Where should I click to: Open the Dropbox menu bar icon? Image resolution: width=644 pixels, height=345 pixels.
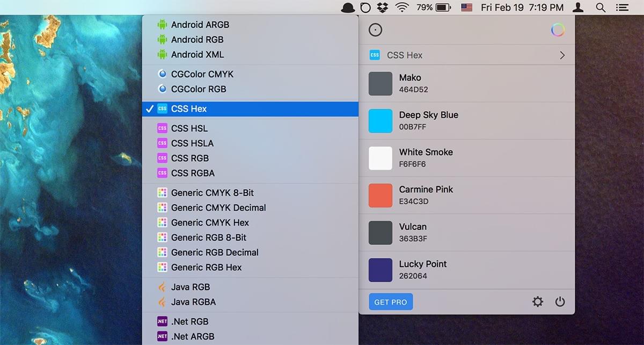(x=383, y=8)
